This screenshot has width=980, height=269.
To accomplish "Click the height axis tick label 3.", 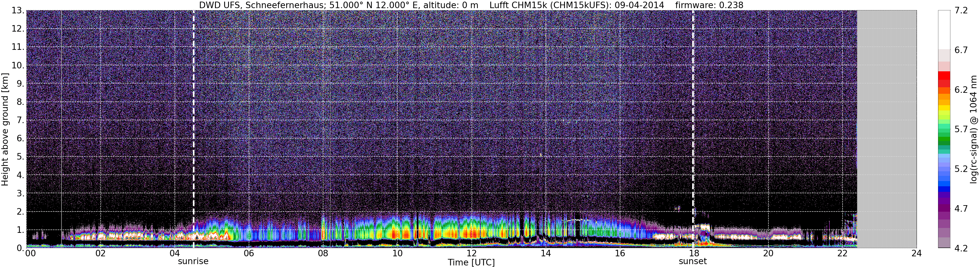I will 20,193.
